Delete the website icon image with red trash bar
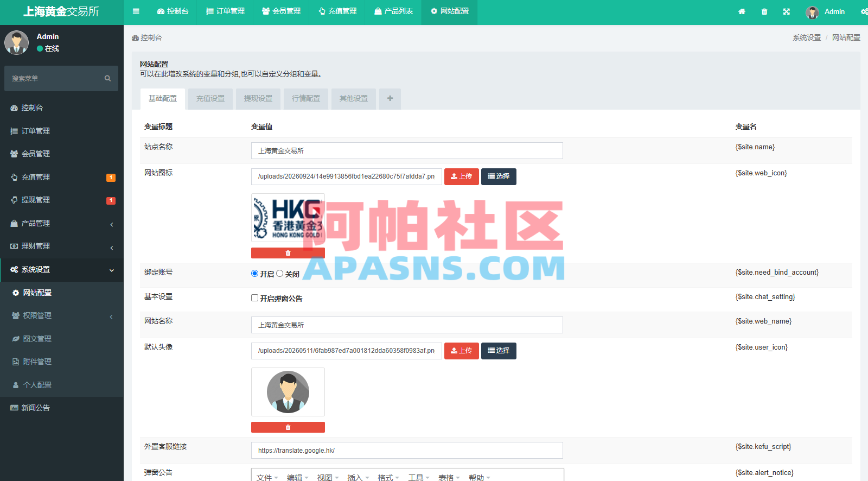This screenshot has width=868, height=481. pyautogui.click(x=288, y=253)
